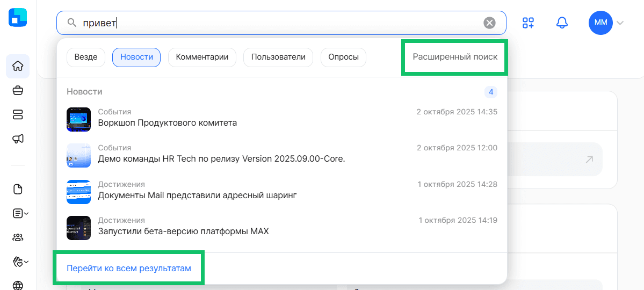Clear the search field with X
Viewport: 644px width, 290px height.
coord(489,23)
